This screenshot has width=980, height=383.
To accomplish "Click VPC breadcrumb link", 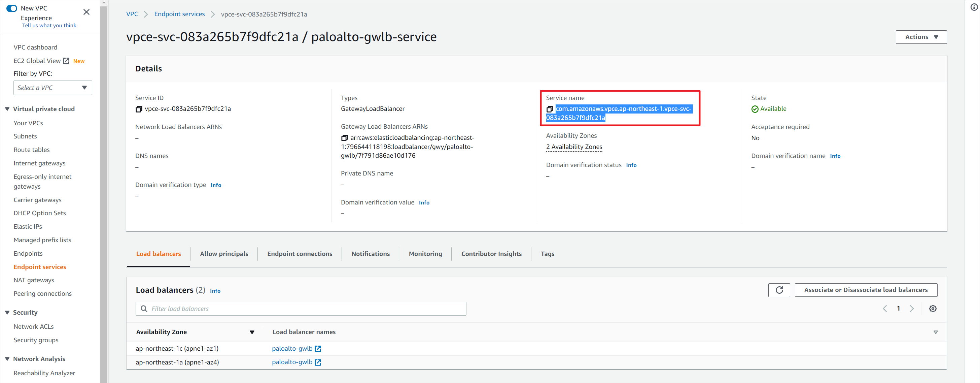I will point(132,14).
